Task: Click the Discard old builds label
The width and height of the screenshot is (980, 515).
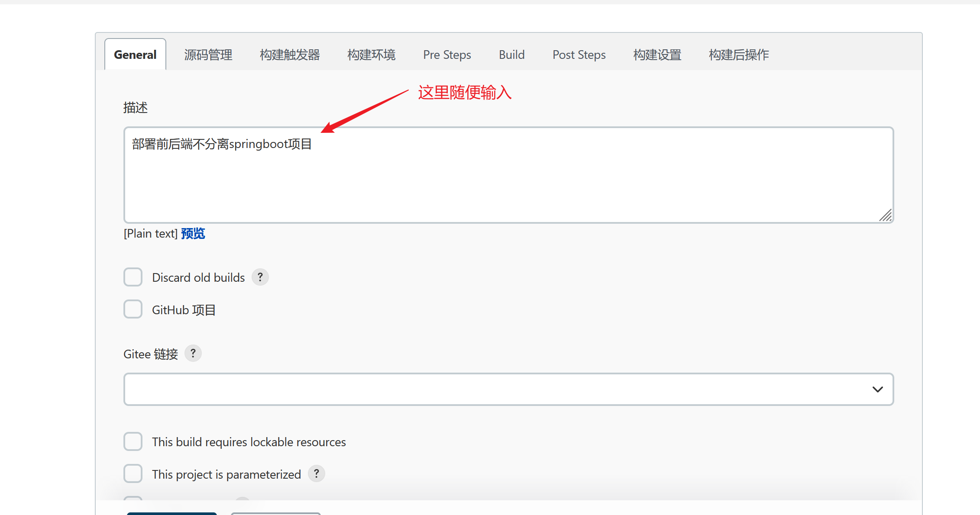Action: click(x=198, y=277)
